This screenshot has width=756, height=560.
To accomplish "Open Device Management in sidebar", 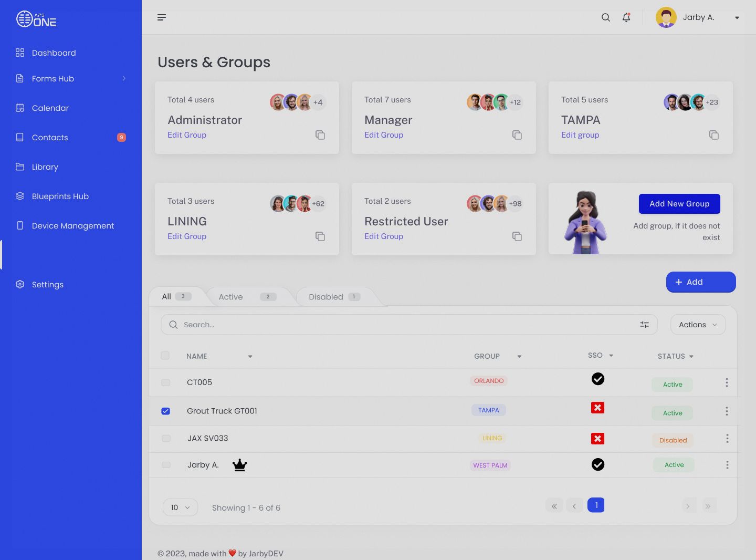I will click(x=72, y=225).
